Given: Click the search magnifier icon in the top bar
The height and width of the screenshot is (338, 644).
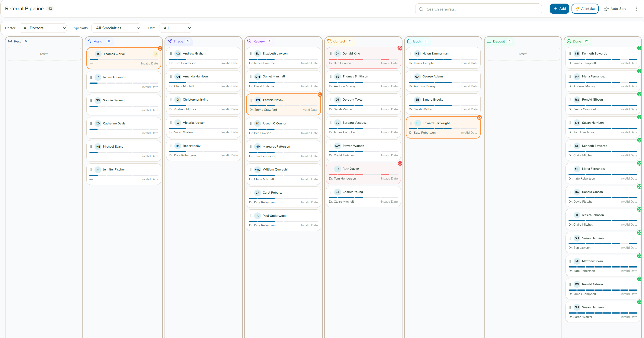Looking at the screenshot, I should [x=421, y=9].
